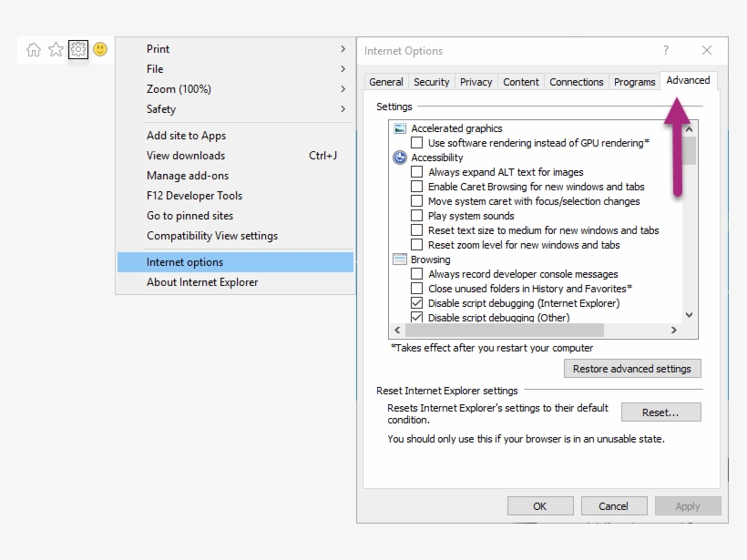Image resolution: width=747 pixels, height=560 pixels.
Task: Choose Go to pinned sites
Action: pos(235,215)
